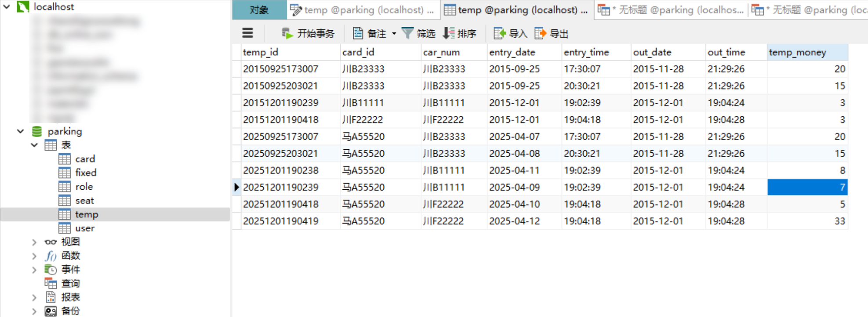Expand the 事件 (events) node

point(34,270)
